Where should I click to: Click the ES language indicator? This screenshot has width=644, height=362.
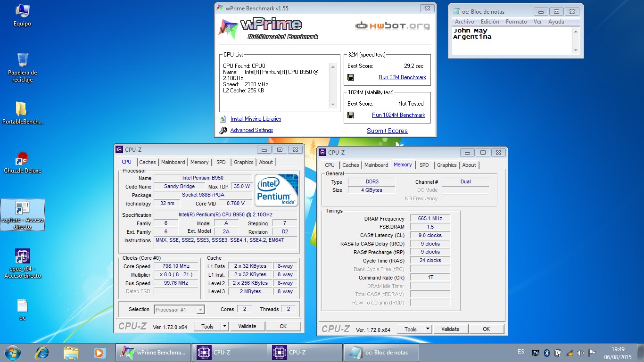coord(520,352)
